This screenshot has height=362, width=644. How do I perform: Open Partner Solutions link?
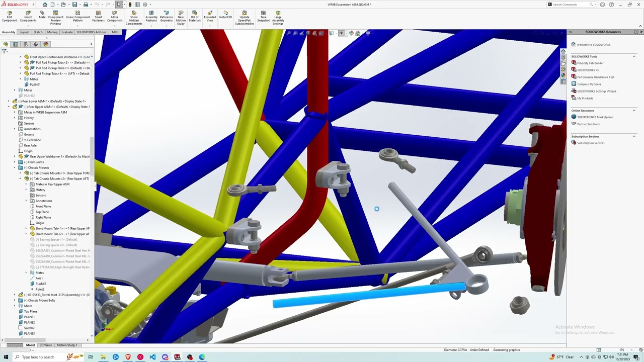586,124
